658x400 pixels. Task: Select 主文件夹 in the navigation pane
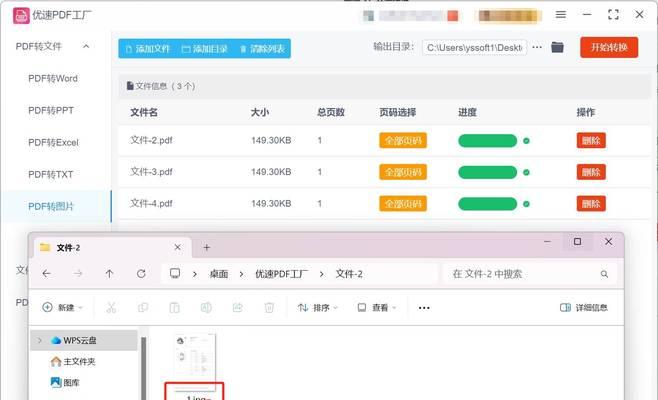[x=73, y=361]
